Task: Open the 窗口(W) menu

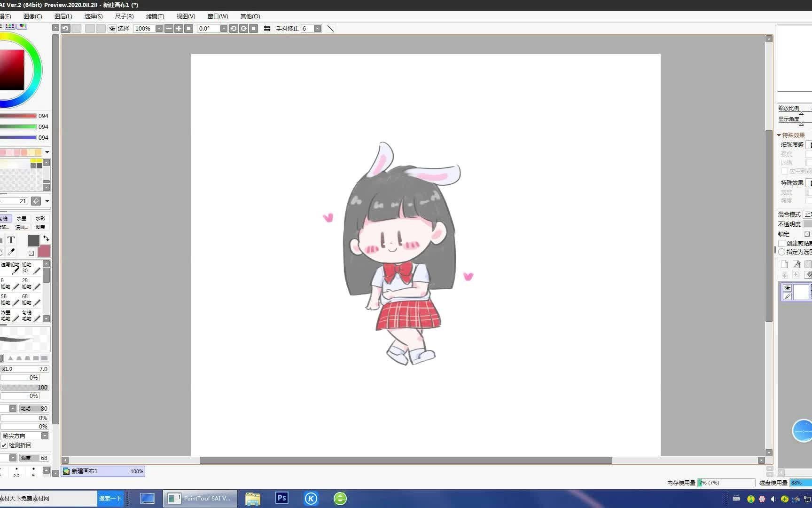Action: click(x=218, y=16)
